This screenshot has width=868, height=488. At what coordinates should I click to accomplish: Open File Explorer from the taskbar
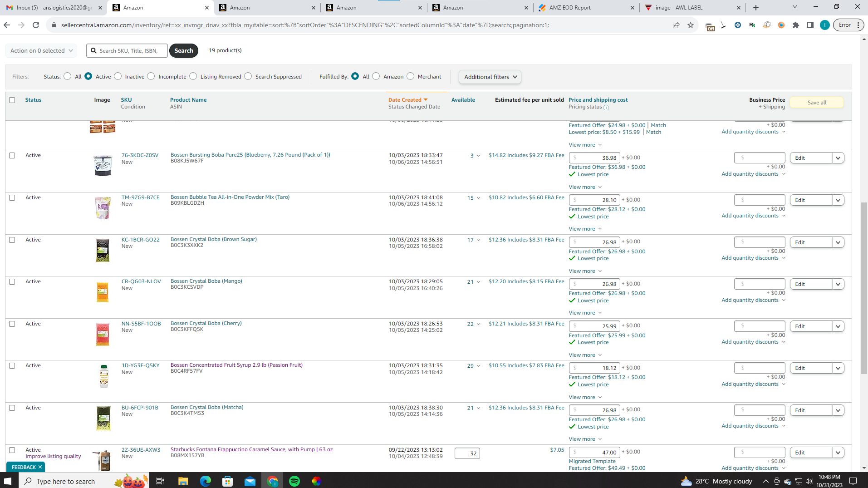coord(183,481)
